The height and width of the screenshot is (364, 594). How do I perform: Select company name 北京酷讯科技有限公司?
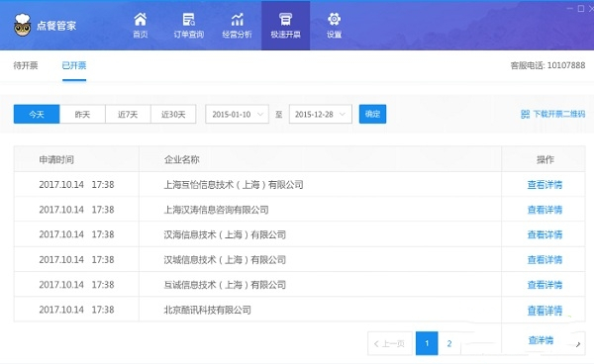207,310
